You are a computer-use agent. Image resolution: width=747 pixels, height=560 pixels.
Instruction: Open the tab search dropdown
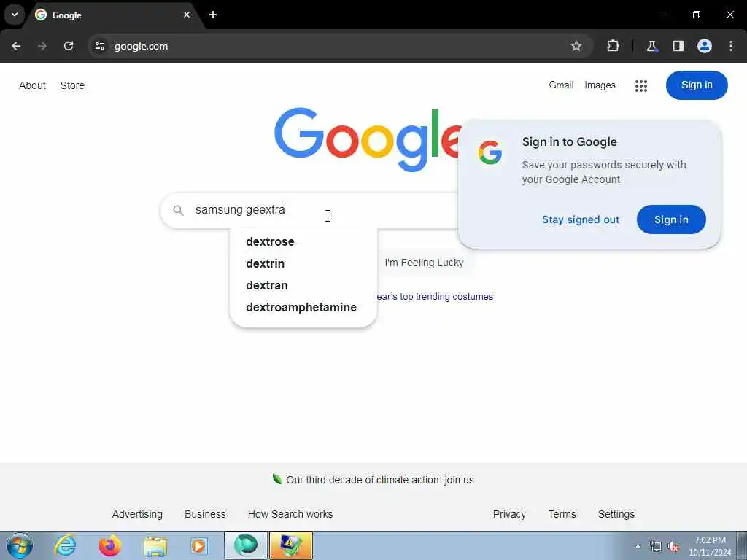(15, 15)
